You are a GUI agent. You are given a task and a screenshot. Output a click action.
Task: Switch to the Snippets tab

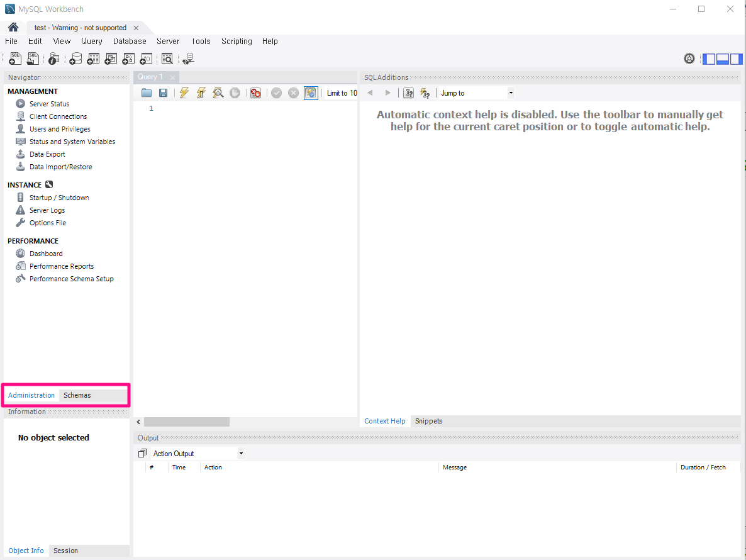point(428,421)
